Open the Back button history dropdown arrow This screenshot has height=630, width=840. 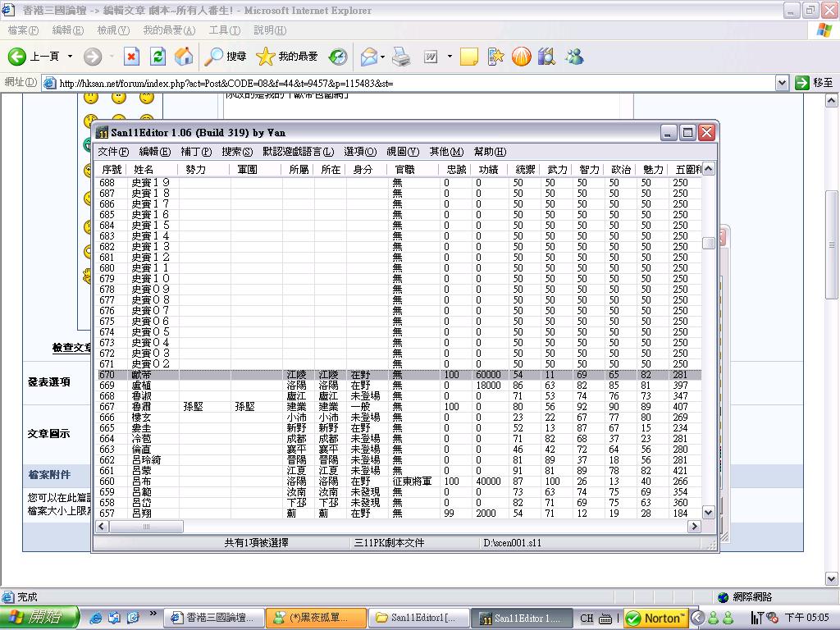[70, 57]
